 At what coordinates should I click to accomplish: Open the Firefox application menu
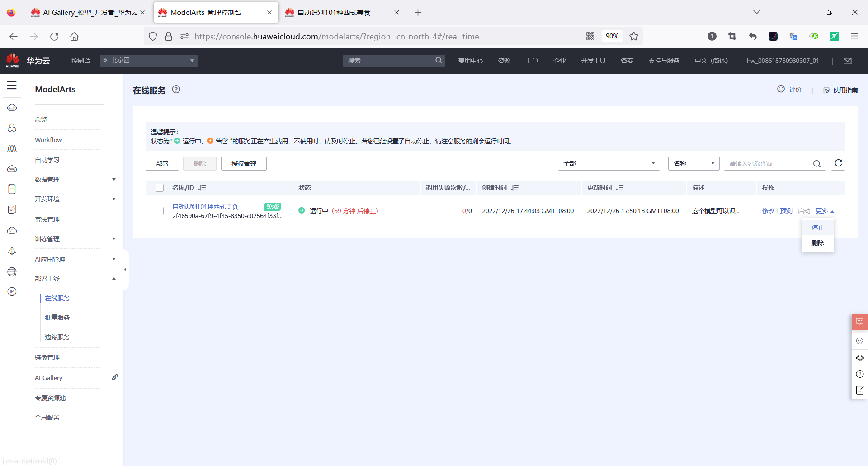coord(854,36)
